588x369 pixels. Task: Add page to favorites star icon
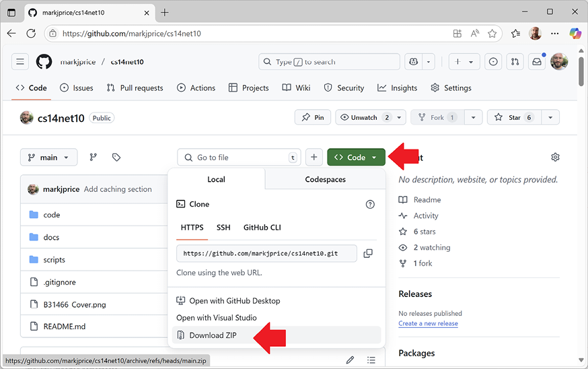[492, 34]
